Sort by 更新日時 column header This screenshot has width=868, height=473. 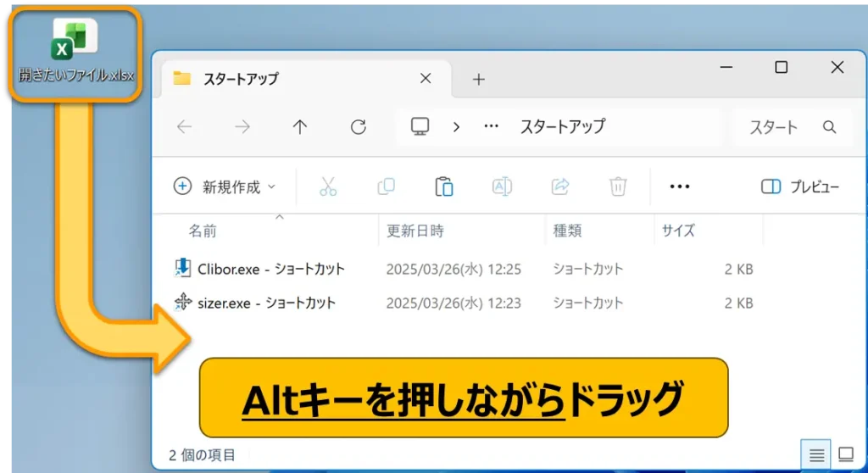[415, 231]
